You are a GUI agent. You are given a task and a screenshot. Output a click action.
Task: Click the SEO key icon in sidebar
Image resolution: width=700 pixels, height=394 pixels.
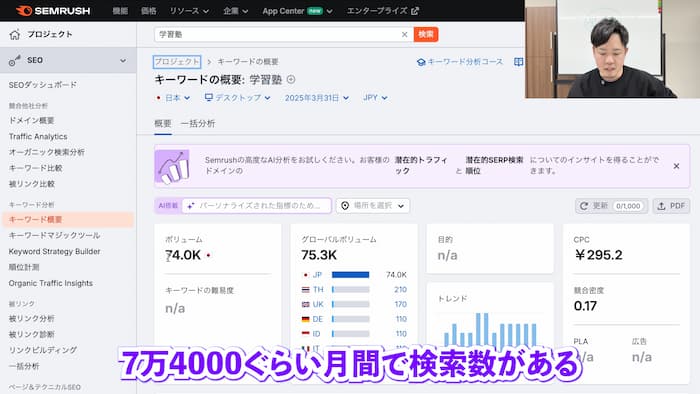tap(15, 61)
